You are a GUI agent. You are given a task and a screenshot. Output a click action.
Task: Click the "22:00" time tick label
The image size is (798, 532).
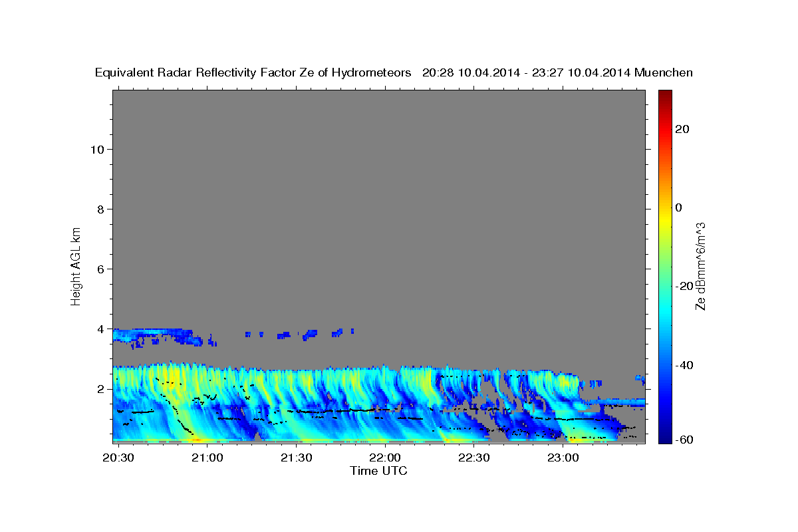click(x=384, y=458)
